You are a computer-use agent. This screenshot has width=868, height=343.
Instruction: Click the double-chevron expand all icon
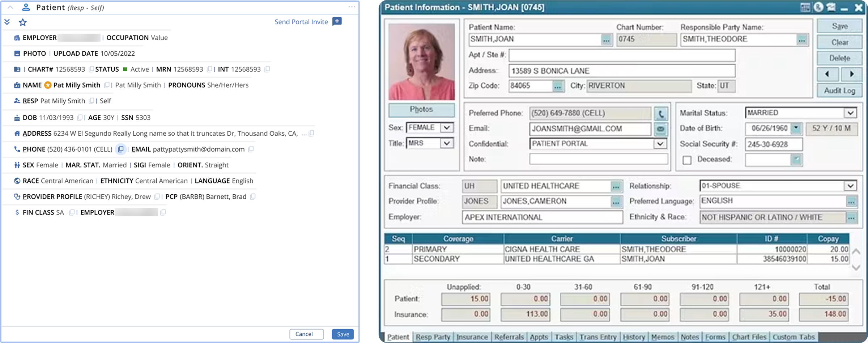pyautogui.click(x=7, y=22)
